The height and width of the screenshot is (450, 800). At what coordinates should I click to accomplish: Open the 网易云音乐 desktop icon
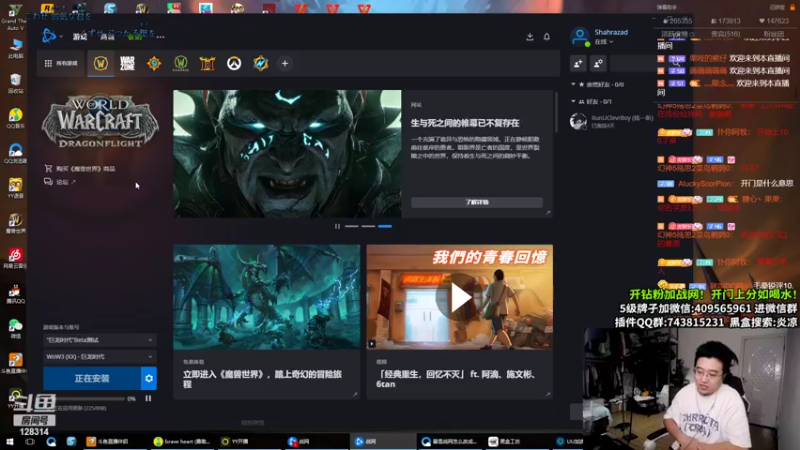15,258
